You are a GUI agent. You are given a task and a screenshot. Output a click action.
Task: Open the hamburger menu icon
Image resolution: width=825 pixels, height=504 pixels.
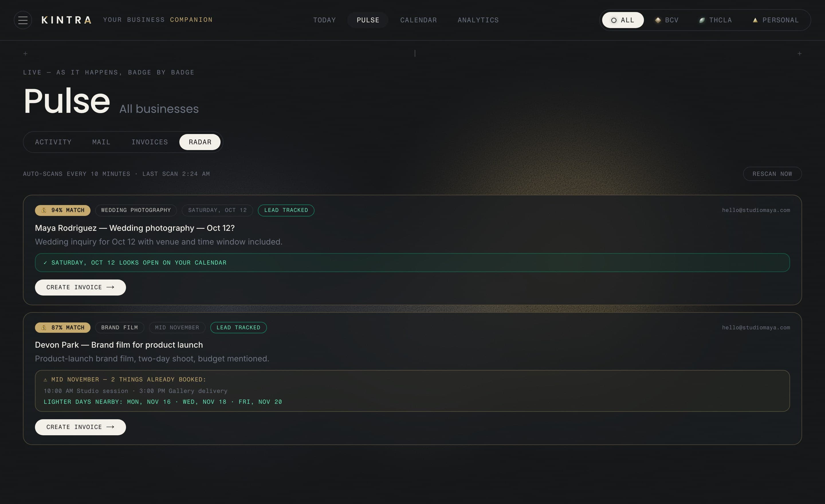pyautogui.click(x=23, y=20)
